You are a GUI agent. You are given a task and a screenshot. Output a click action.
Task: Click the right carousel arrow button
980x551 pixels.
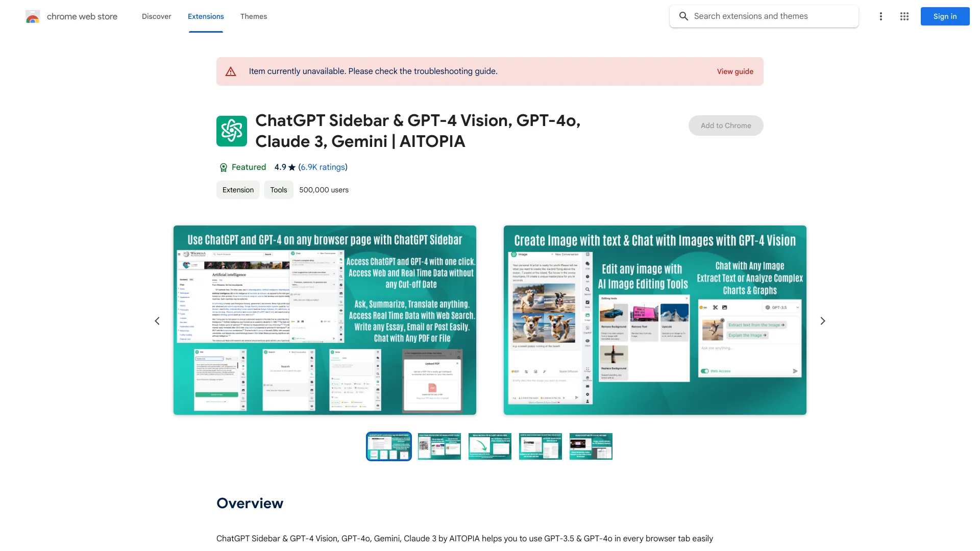[x=822, y=320]
